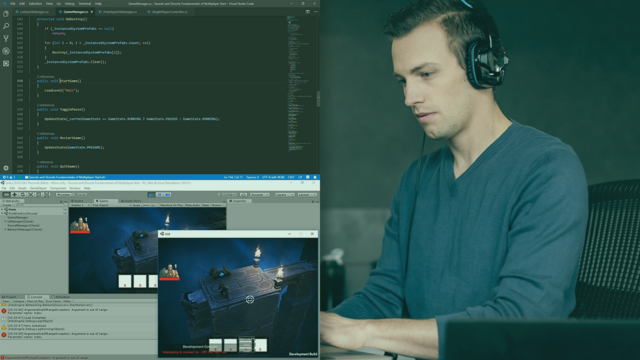Screen dimensions: 640x360
Task: Select Unity's Rect tool
Action: (x=38, y=195)
